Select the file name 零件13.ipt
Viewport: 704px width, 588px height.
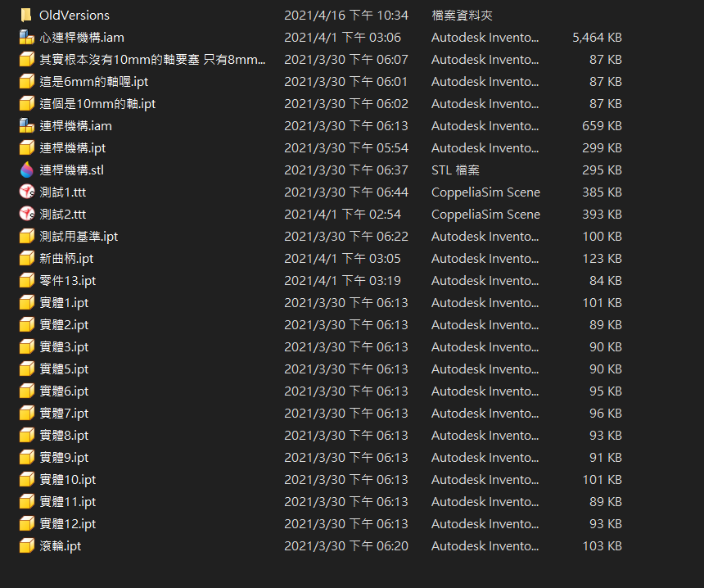coord(67,280)
